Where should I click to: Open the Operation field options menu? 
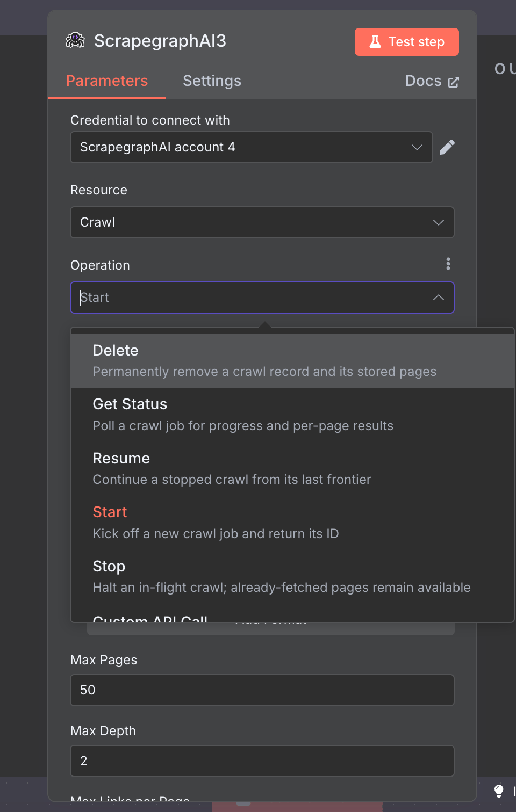448,264
